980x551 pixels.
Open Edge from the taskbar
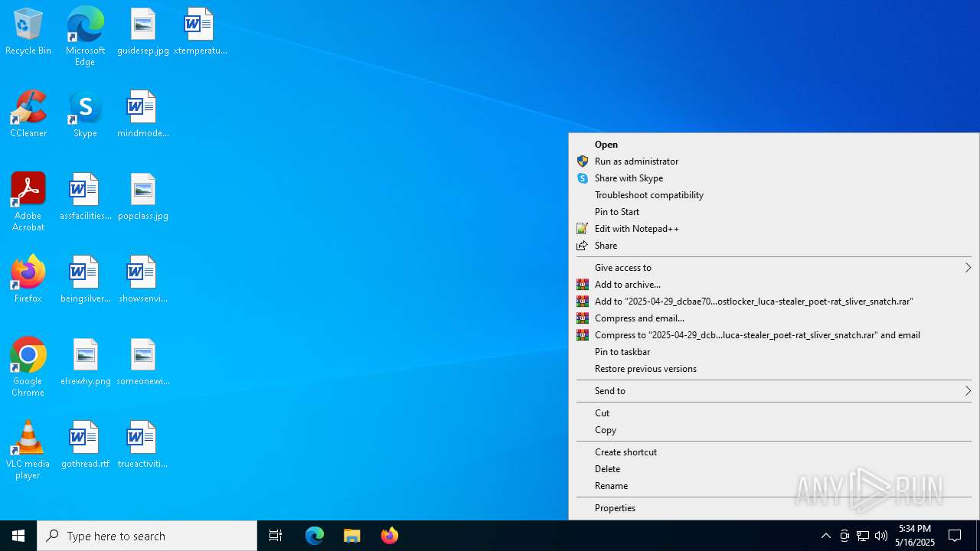(x=315, y=536)
